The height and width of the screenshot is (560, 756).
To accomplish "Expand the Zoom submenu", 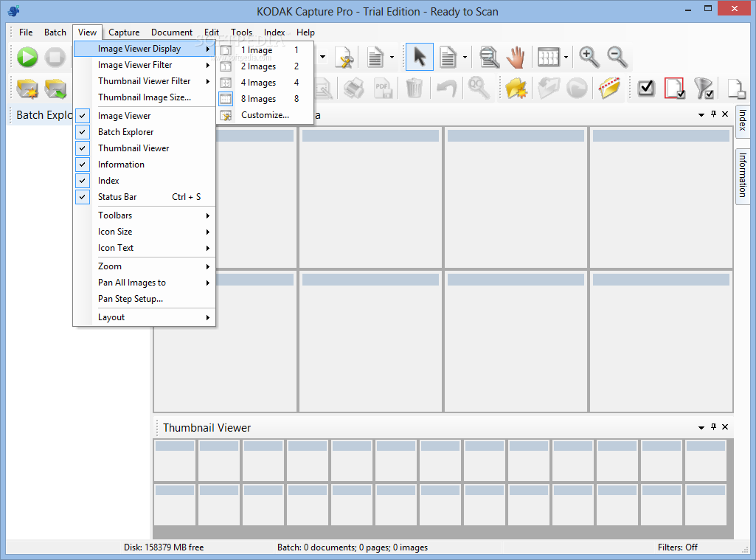I will click(144, 267).
